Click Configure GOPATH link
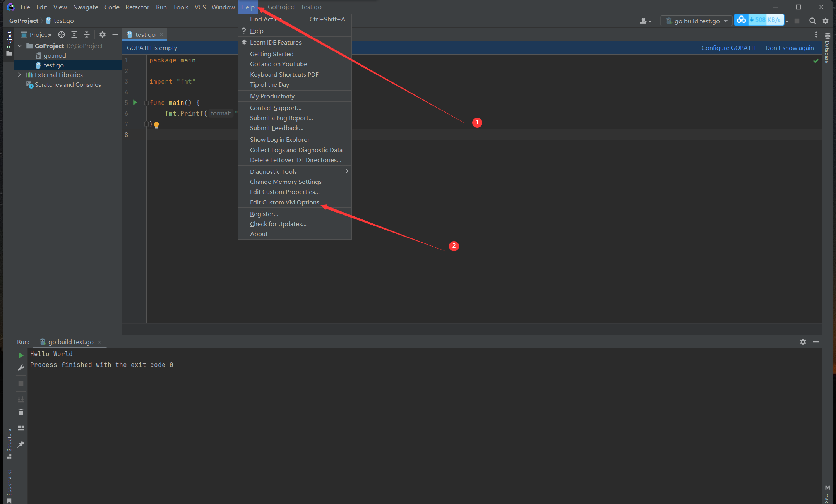Viewport: 836px width, 504px height. click(x=728, y=48)
